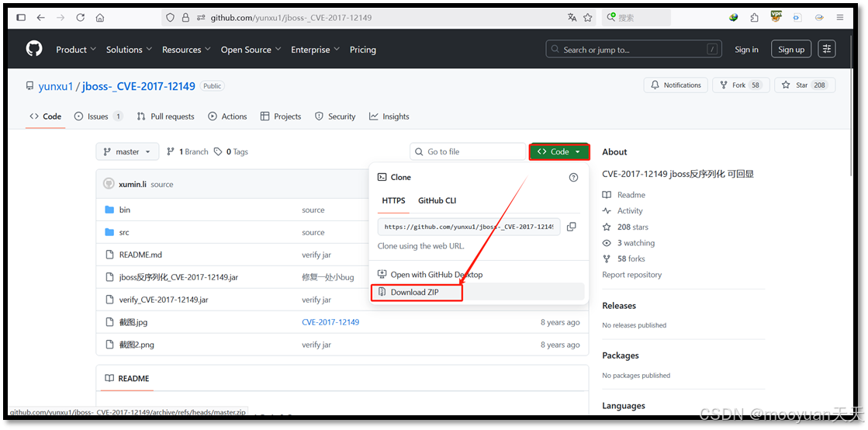Open the Pricing page
The width and height of the screenshot is (868, 430).
pyautogui.click(x=362, y=50)
